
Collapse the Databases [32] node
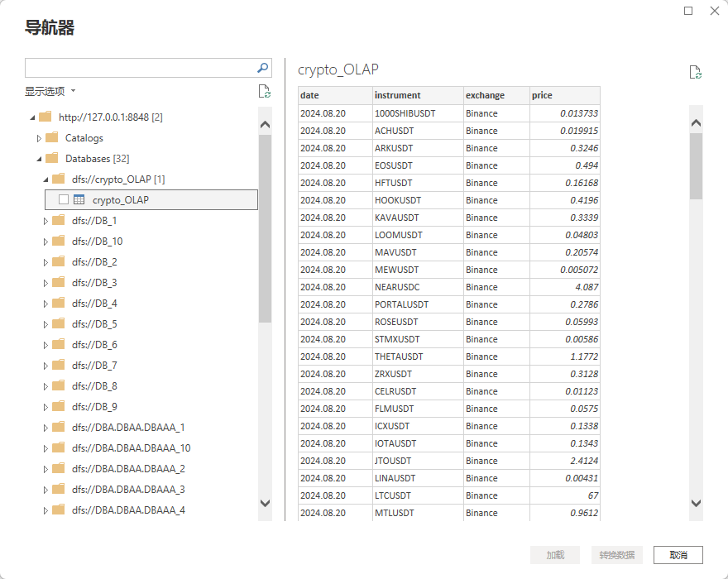[x=38, y=159]
